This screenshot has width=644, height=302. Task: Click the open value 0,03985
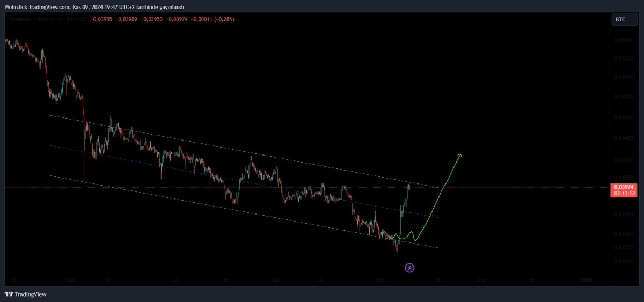click(x=103, y=19)
